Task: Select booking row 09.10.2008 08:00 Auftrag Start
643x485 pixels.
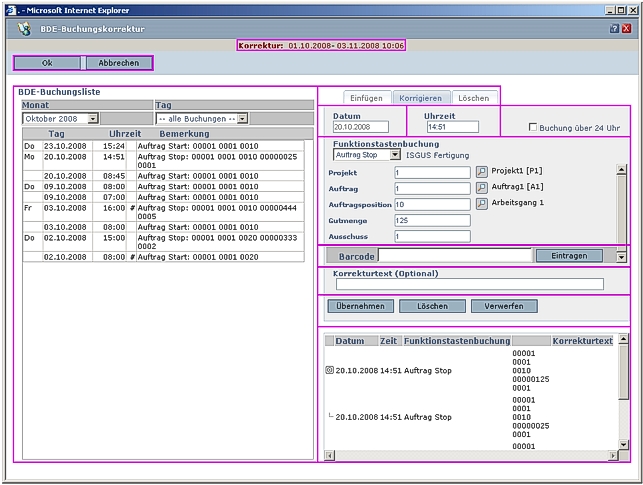Action: (x=164, y=187)
